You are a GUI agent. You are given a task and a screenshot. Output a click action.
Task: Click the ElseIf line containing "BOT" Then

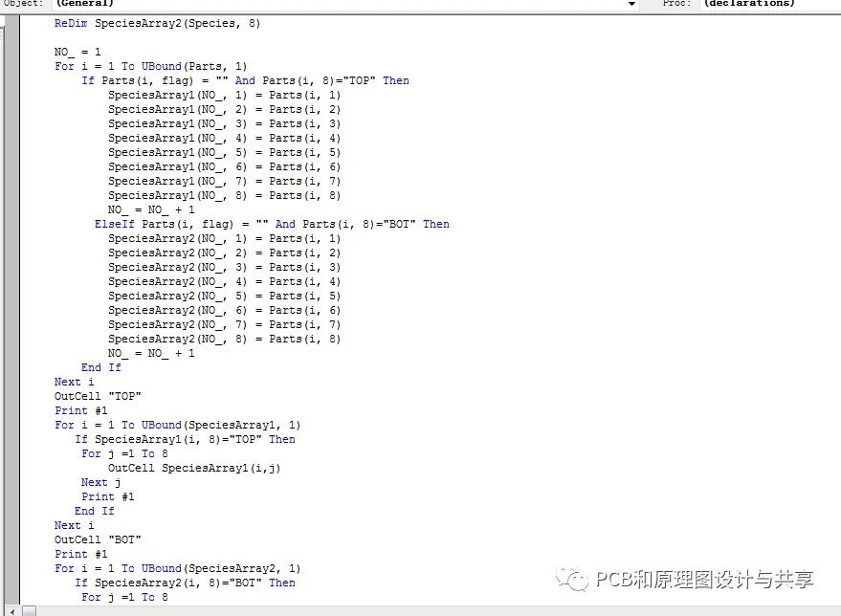(272, 224)
